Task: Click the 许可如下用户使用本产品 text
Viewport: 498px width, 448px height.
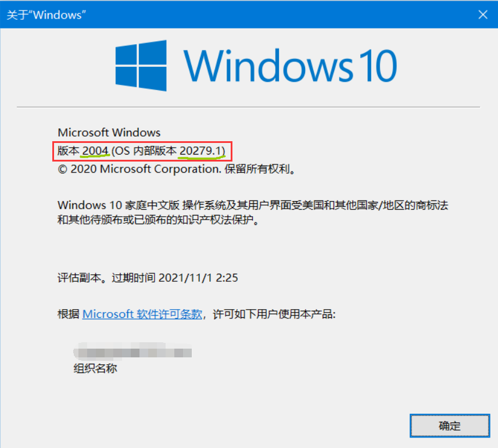Action: (274, 314)
